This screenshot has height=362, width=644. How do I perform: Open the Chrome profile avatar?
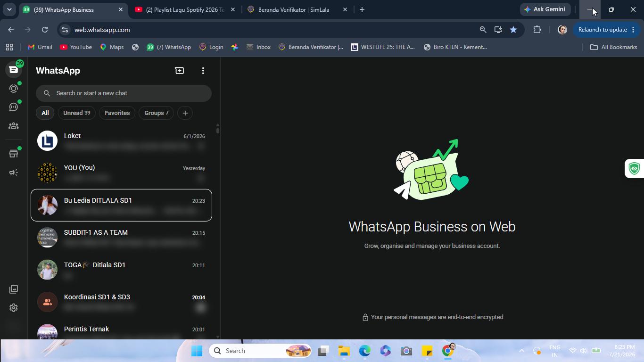(x=562, y=30)
